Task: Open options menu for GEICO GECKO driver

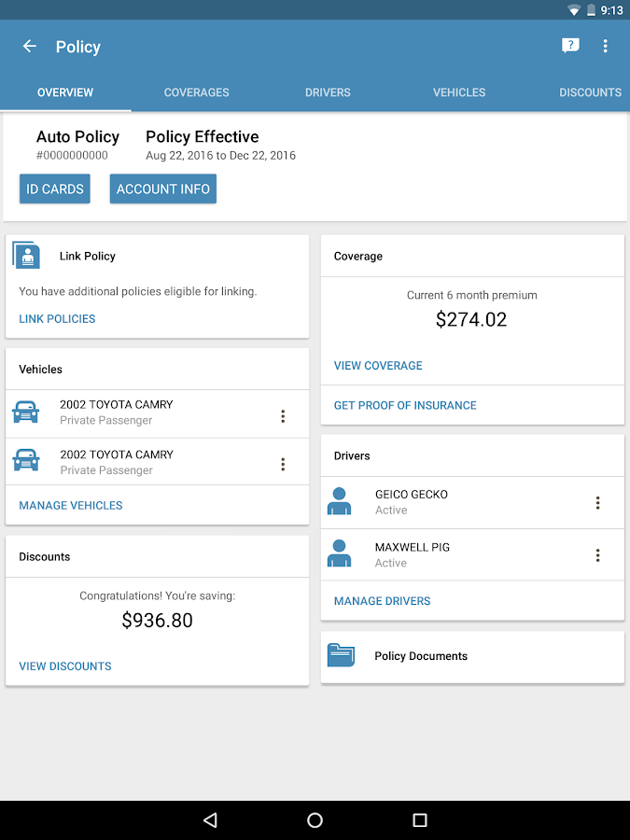Action: [x=598, y=503]
